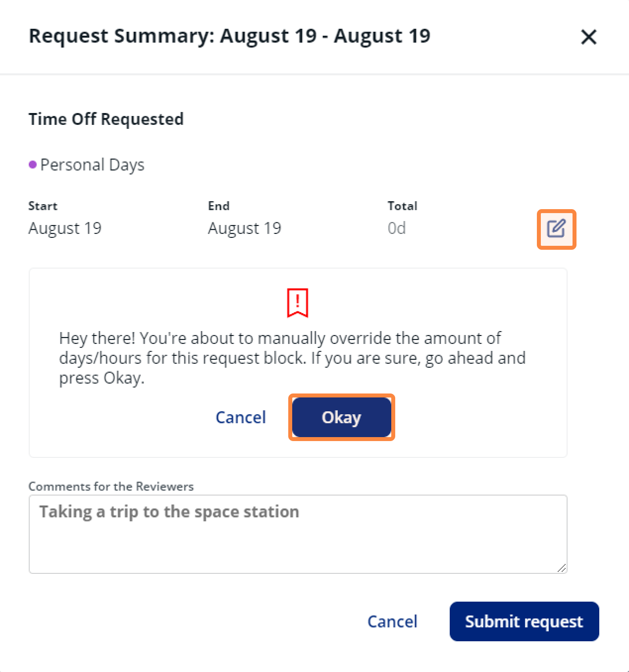The width and height of the screenshot is (629, 672).
Task: Open the edit pencil for request block
Action: tap(556, 229)
